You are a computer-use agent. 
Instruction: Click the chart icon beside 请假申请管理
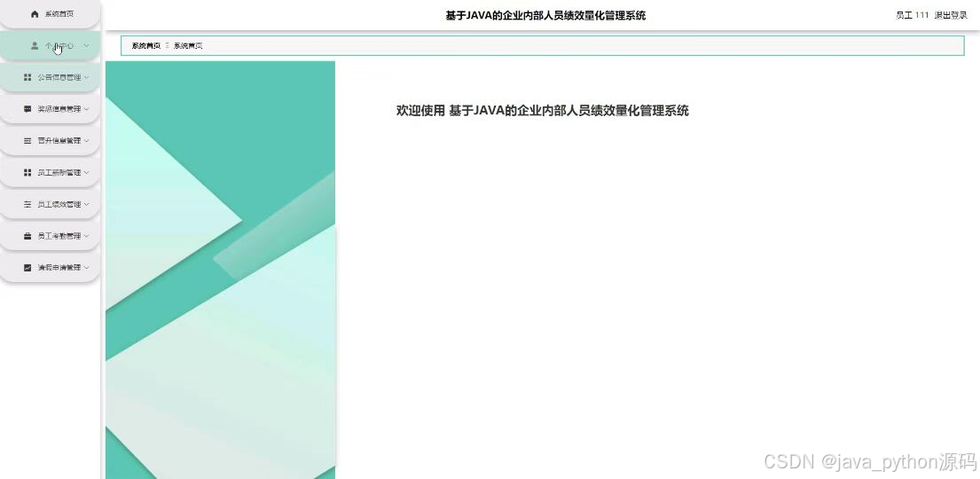(x=27, y=268)
